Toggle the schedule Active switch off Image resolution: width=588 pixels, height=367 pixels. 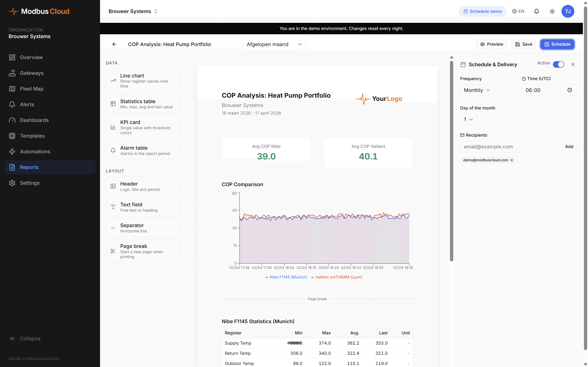[559, 64]
